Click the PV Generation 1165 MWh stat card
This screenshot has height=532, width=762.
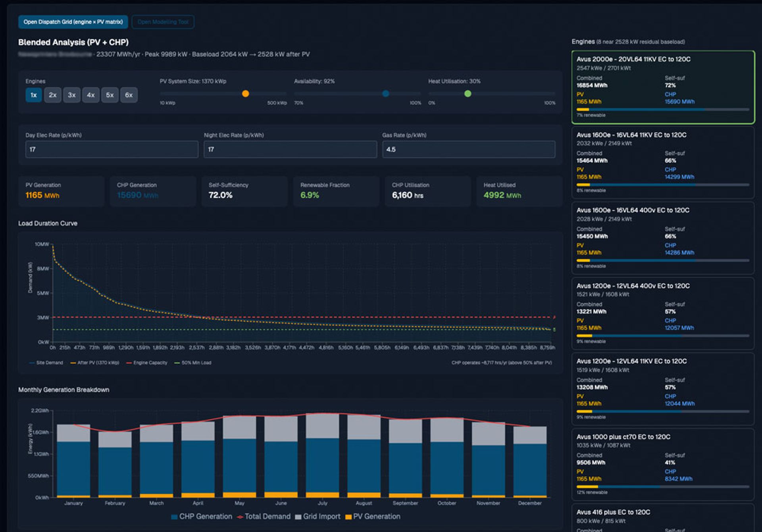point(61,191)
